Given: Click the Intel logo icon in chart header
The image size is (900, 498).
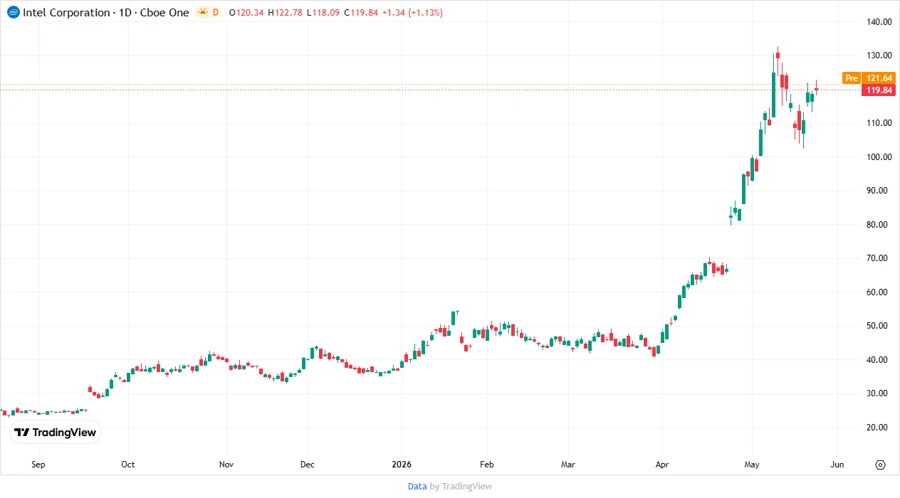Looking at the screenshot, I should click(x=13, y=12).
